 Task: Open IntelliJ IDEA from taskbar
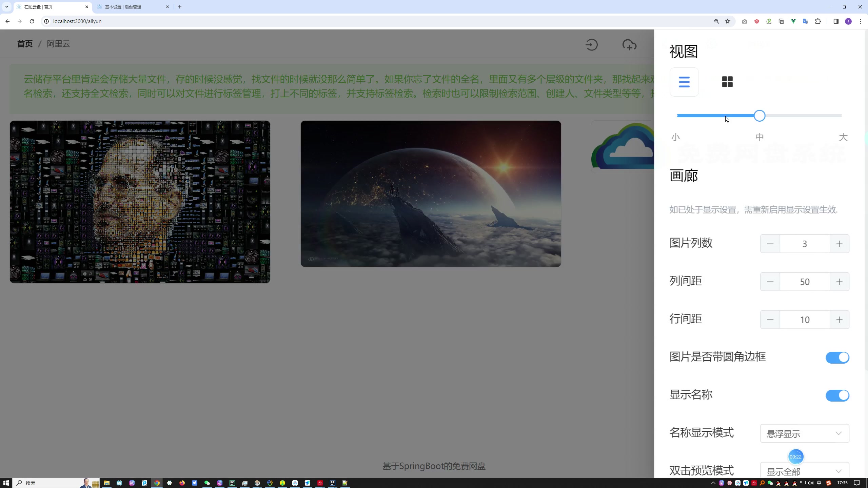(x=333, y=483)
